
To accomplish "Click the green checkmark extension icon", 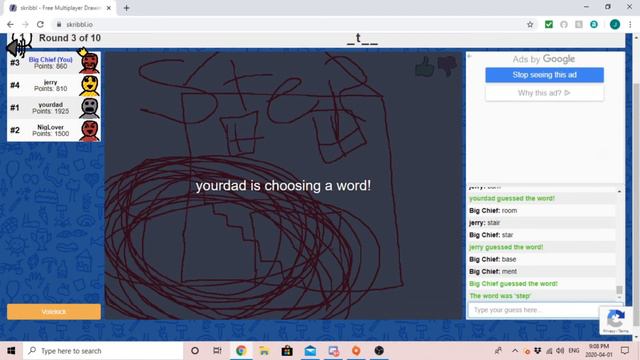I will (549, 24).
